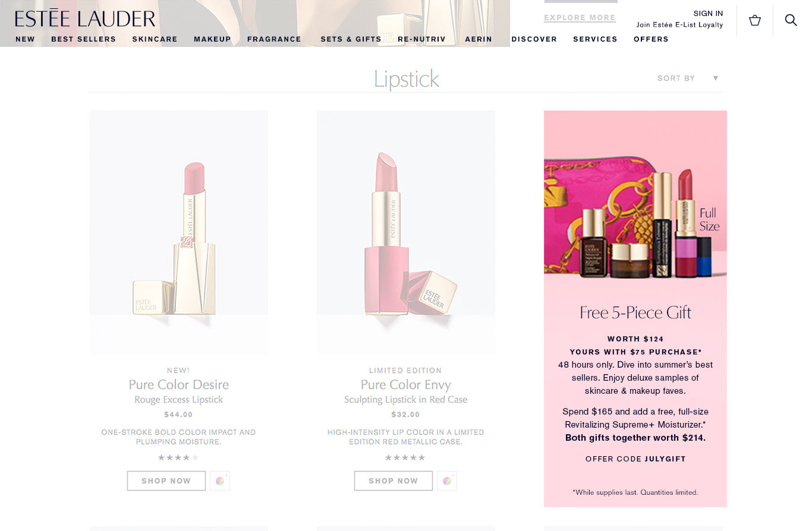Click the Sign In link
Viewport: 812px width, 531px height.
pos(708,14)
